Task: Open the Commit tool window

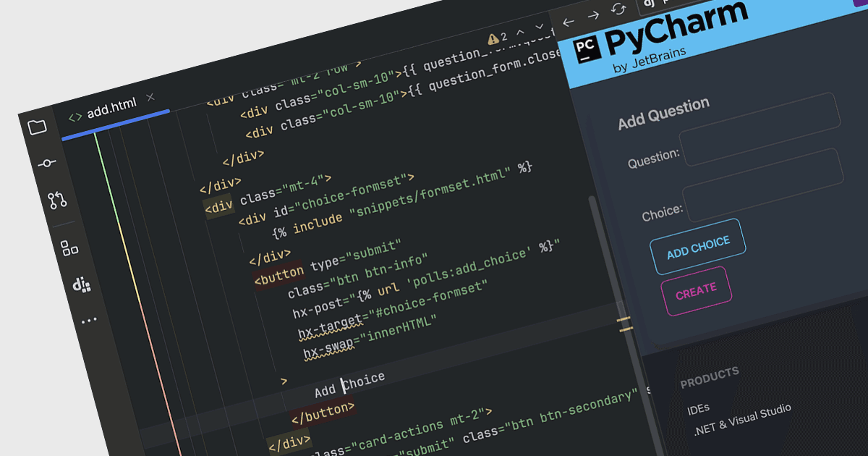Action: point(48,164)
